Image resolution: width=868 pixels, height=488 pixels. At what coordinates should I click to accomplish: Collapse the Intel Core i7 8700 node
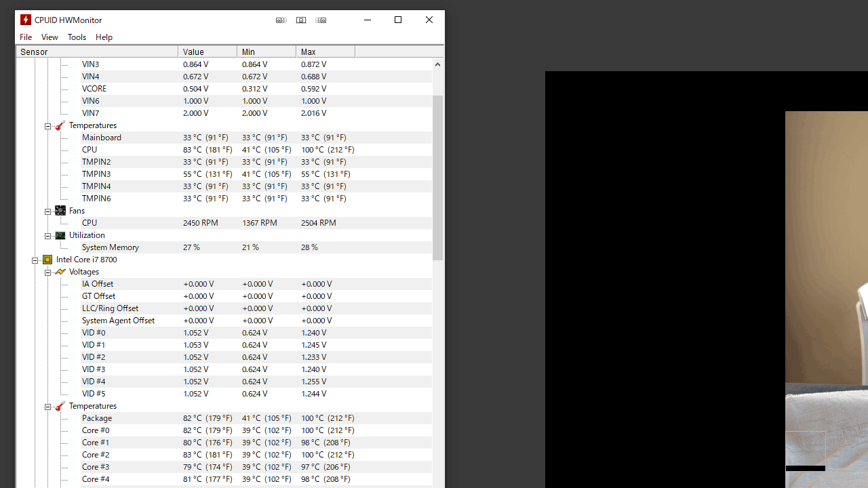[35, 260]
